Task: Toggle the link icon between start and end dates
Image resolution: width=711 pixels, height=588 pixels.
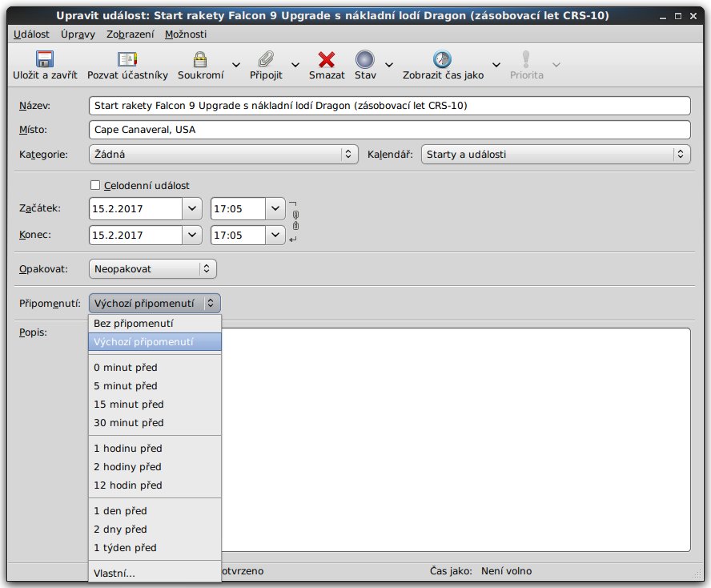Action: click(295, 221)
